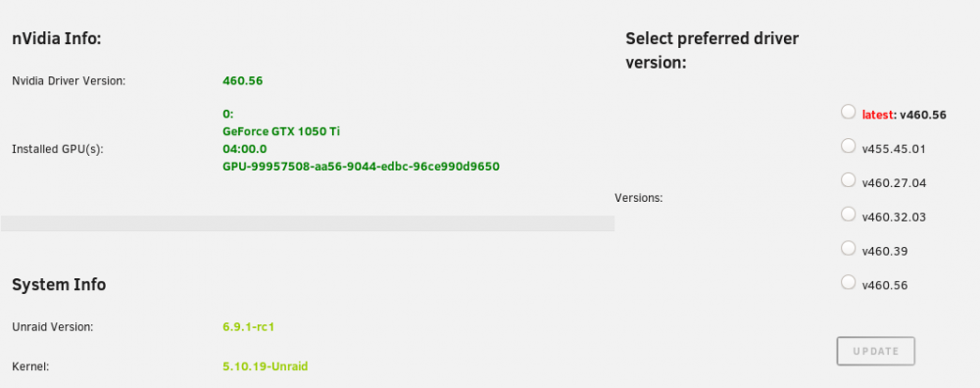The image size is (980, 388).
Task: Choose the bottom v460.56 radio option
Action: click(x=848, y=282)
